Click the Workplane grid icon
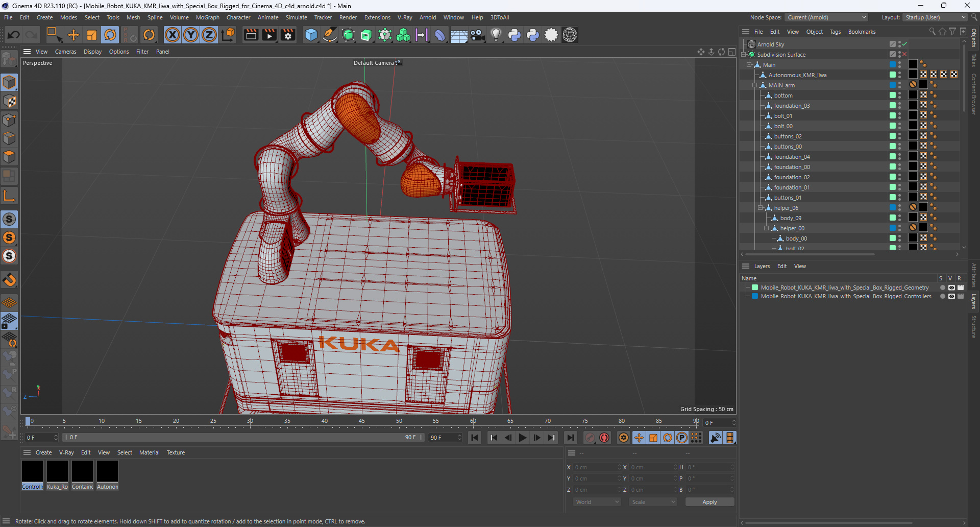Image resolution: width=980 pixels, height=527 pixels. click(x=9, y=302)
